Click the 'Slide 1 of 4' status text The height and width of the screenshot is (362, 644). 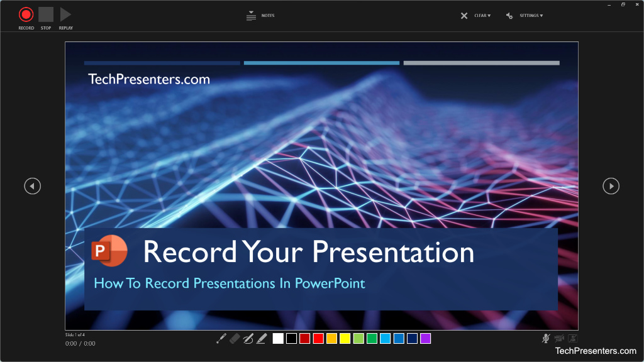tap(75, 335)
